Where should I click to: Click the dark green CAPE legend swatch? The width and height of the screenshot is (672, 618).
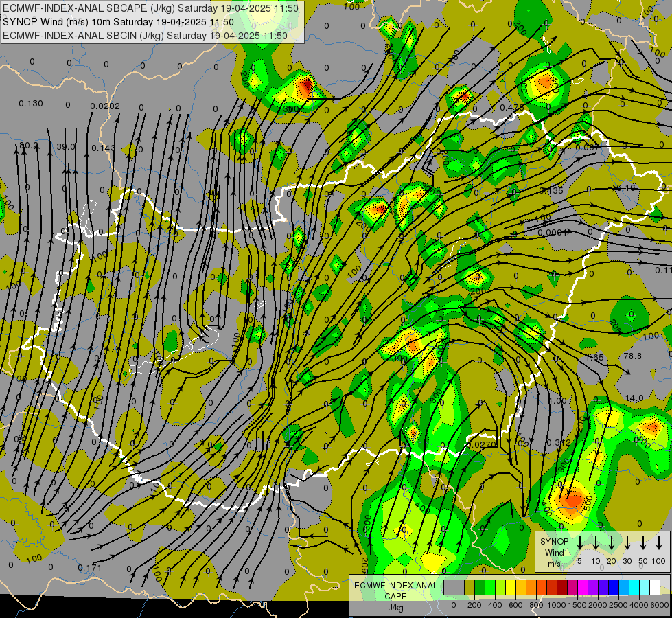pos(480,587)
